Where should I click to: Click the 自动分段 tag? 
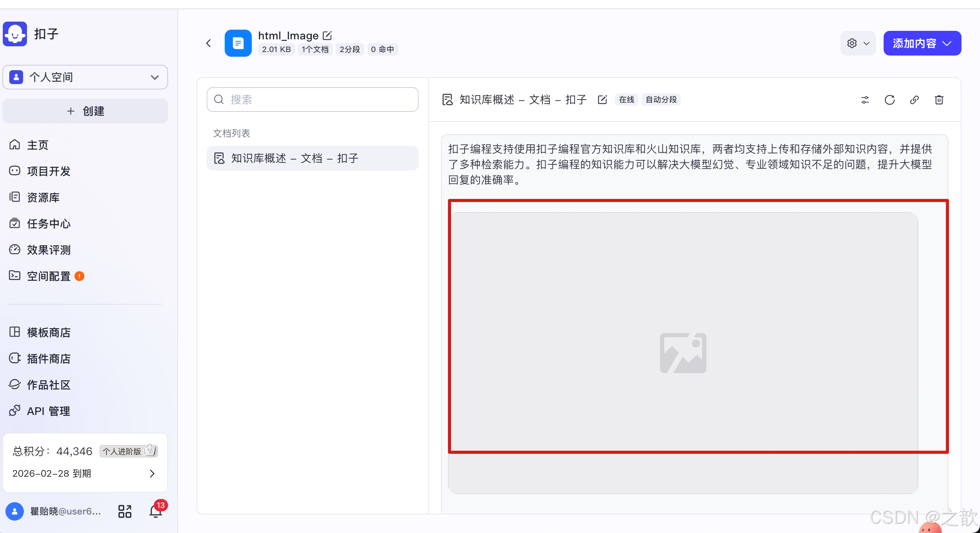[x=661, y=100]
